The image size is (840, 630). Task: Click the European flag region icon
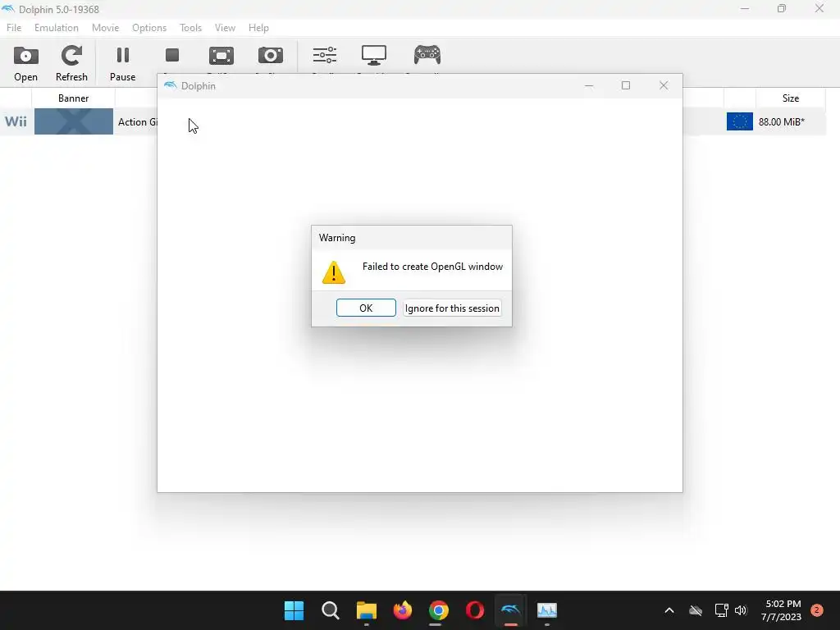coord(739,121)
